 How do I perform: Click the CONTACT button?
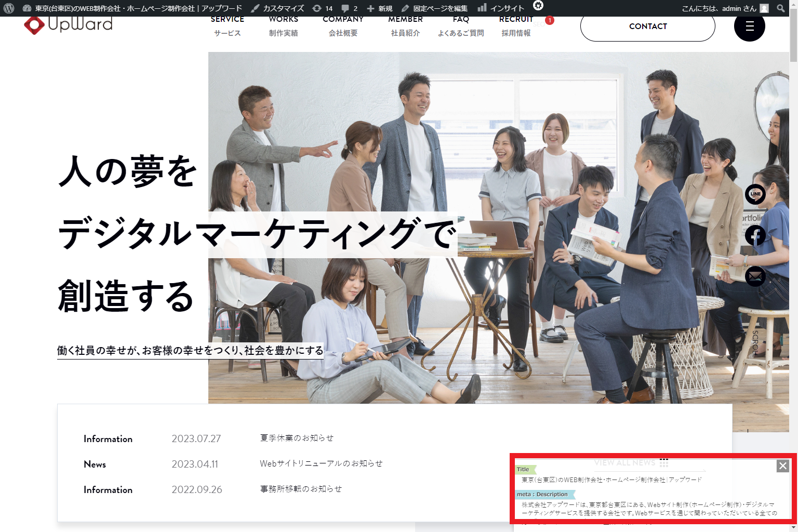(x=647, y=26)
